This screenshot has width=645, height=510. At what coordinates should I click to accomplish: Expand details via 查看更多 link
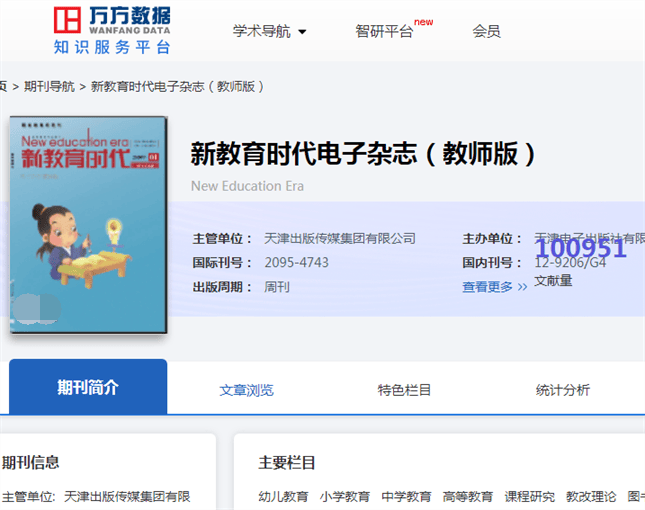coord(494,287)
